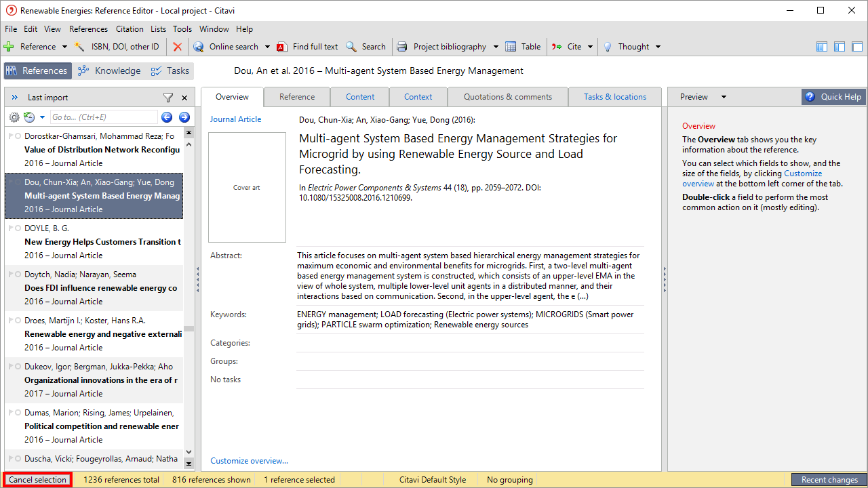The image size is (868, 488).
Task: Expand the Thought dropdown arrow
Action: pyautogui.click(x=658, y=47)
